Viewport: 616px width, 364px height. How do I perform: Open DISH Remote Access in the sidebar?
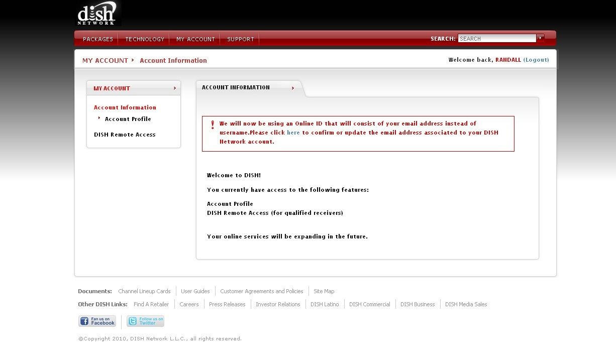click(125, 135)
